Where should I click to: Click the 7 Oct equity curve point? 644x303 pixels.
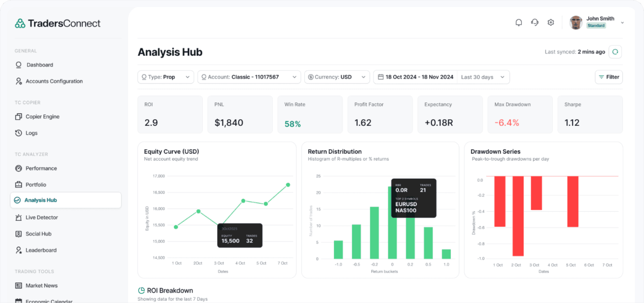(288, 185)
